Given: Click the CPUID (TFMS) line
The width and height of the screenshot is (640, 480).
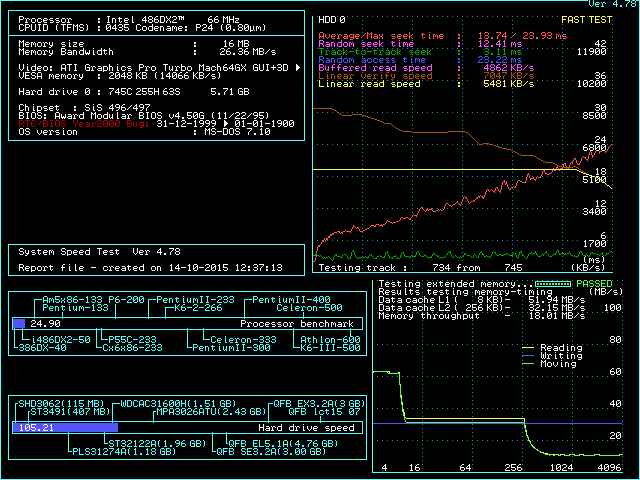Looking at the screenshot, I should pyautogui.click(x=142, y=28).
